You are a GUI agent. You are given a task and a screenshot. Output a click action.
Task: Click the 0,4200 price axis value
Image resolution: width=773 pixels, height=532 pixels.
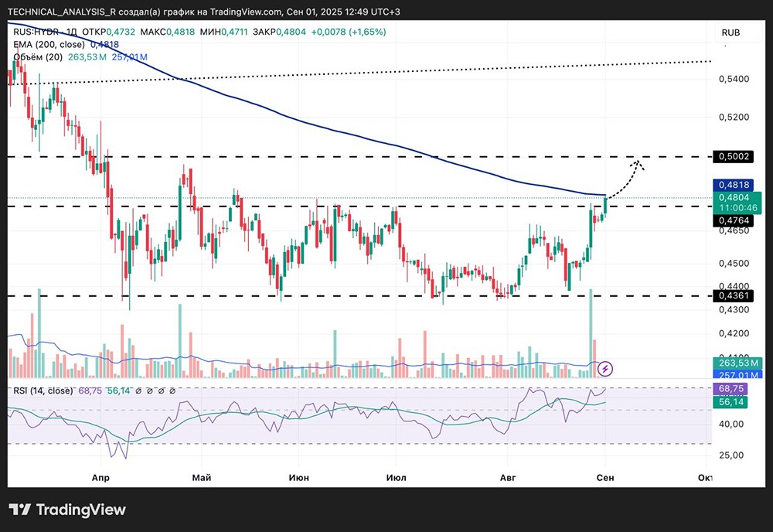point(734,333)
